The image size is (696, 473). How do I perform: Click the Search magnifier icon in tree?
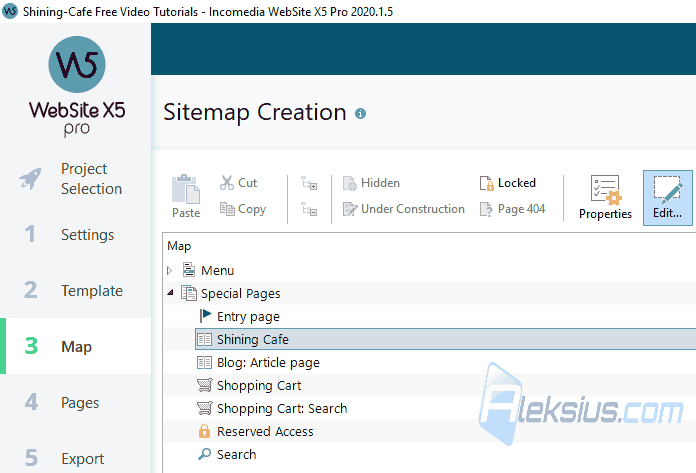pyautogui.click(x=204, y=454)
